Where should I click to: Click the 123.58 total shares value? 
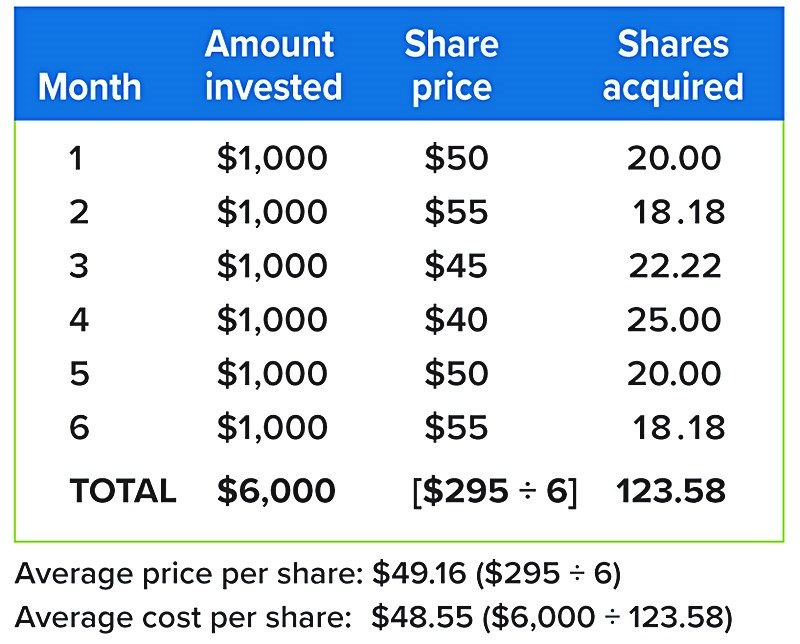[x=670, y=491]
